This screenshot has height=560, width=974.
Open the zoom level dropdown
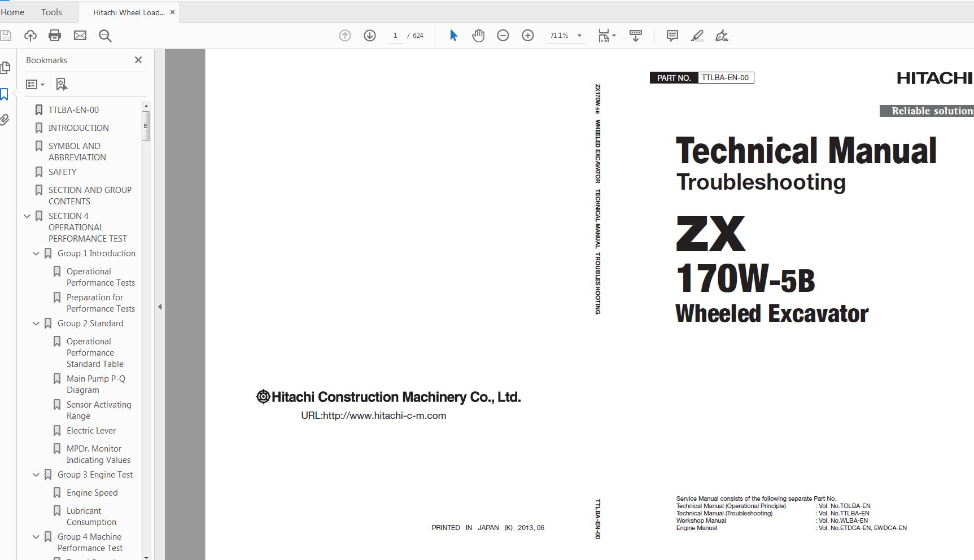578,35
